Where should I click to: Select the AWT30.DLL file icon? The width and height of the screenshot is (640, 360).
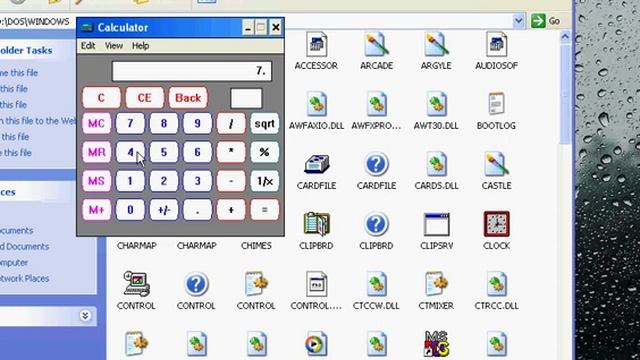click(x=436, y=104)
